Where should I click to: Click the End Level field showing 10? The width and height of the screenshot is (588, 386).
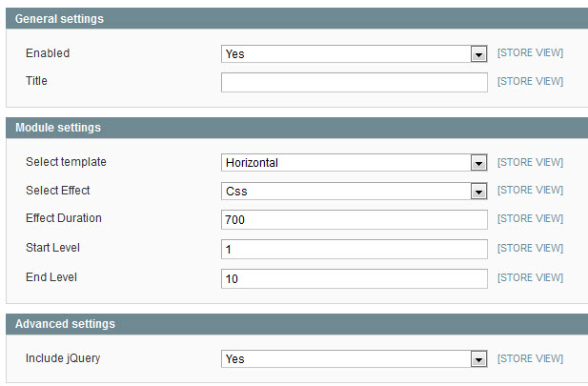(355, 278)
